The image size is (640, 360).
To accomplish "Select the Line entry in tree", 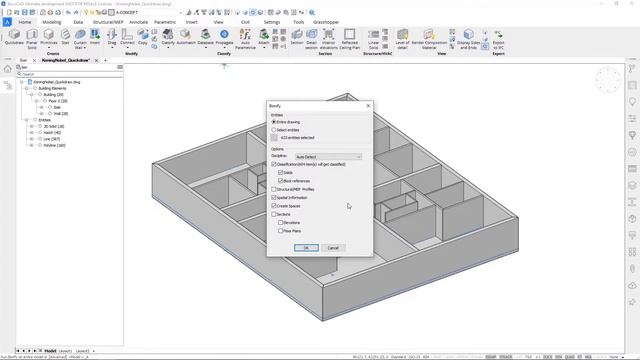I will 52,139.
